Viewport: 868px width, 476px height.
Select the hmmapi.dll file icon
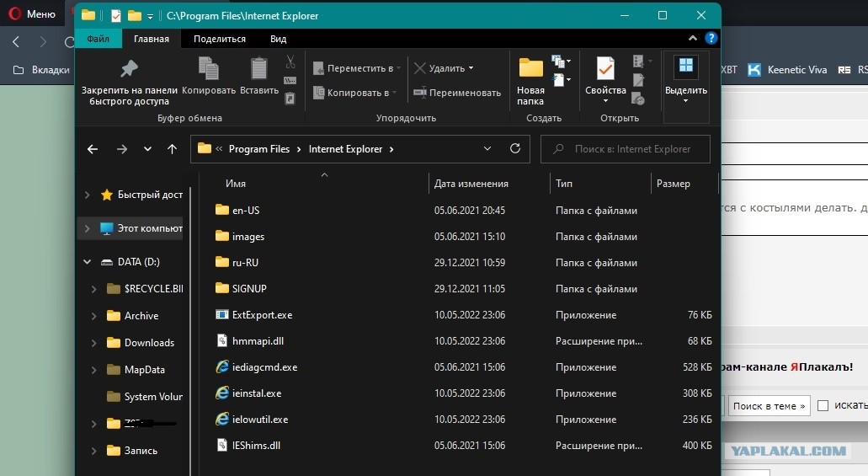(x=222, y=341)
